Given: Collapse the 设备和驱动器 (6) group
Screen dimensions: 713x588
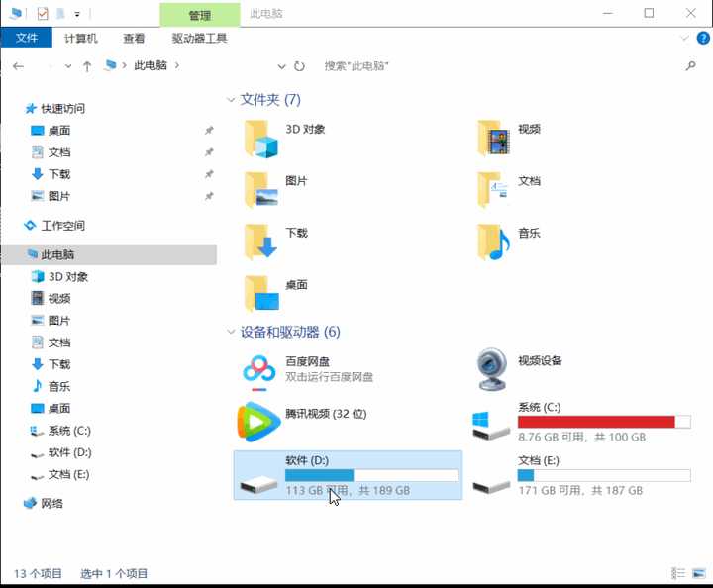Looking at the screenshot, I should [231, 332].
